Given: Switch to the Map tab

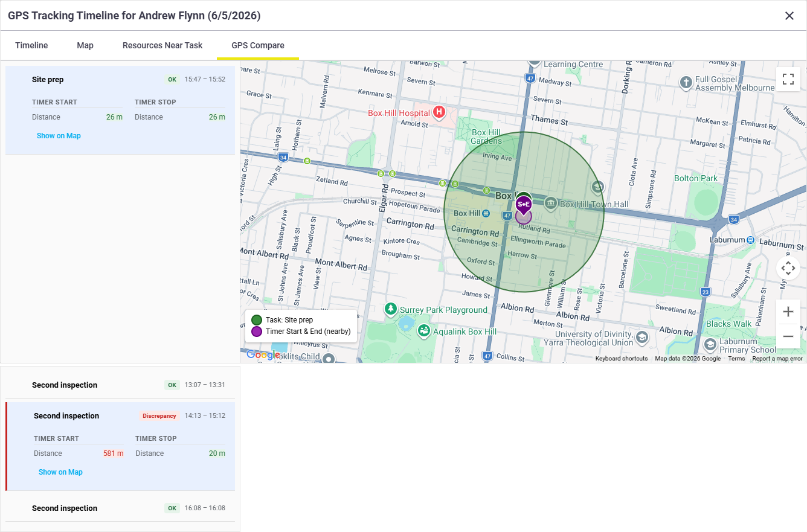Looking at the screenshot, I should click(x=85, y=45).
